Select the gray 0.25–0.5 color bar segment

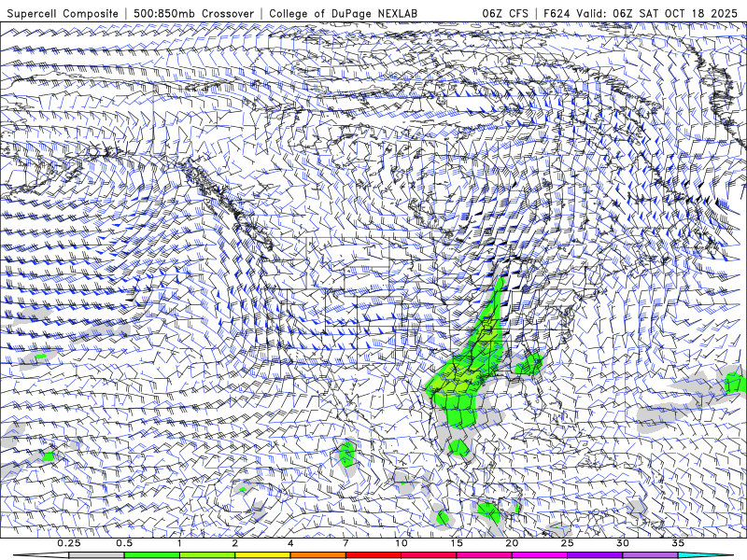(97, 555)
